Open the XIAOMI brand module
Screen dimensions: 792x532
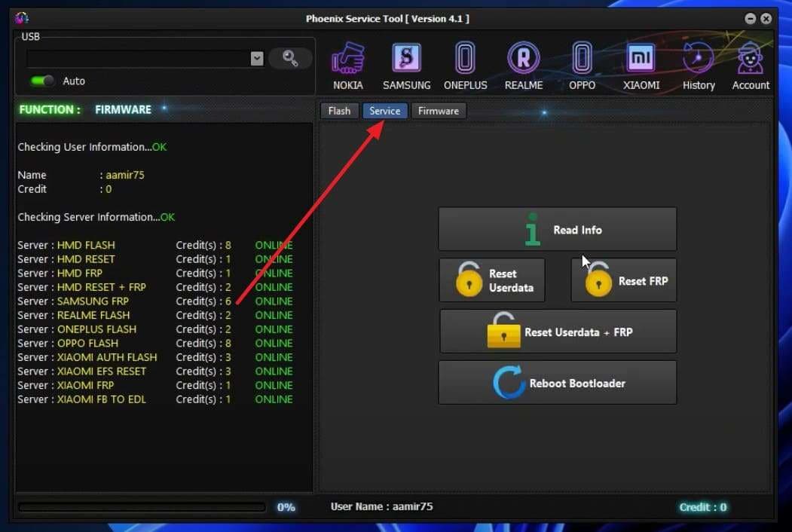pyautogui.click(x=641, y=66)
